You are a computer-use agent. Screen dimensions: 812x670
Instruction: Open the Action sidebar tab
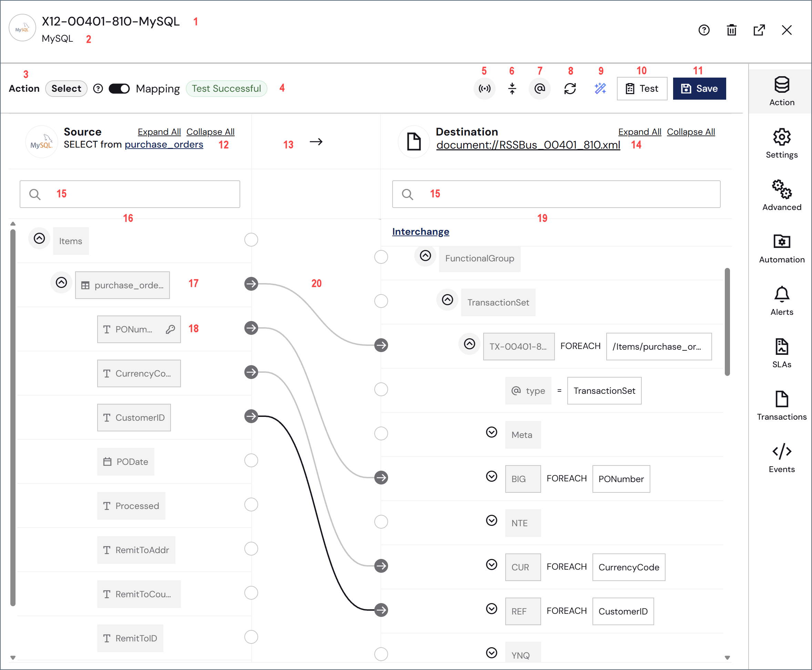tap(782, 91)
